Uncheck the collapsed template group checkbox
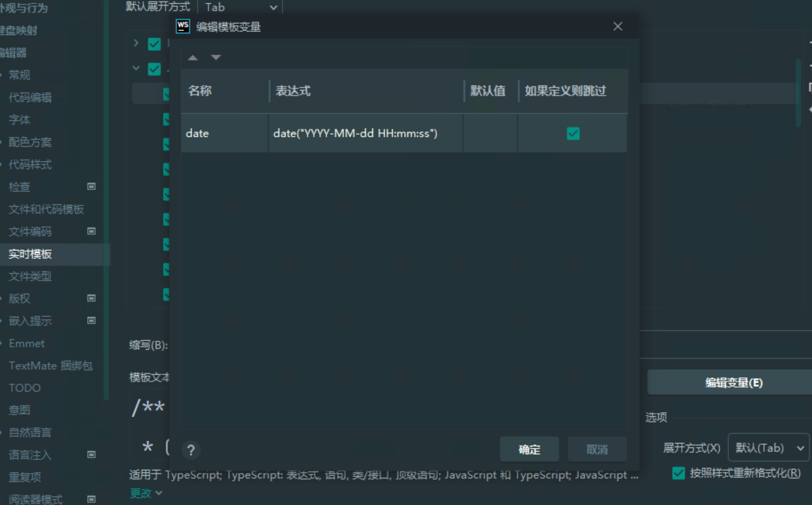 [154, 44]
